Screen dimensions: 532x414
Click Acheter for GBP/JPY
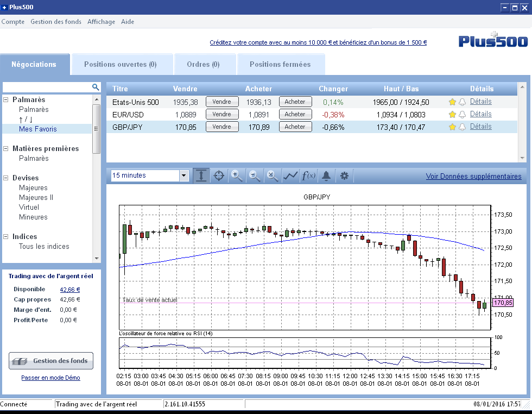tap(295, 127)
